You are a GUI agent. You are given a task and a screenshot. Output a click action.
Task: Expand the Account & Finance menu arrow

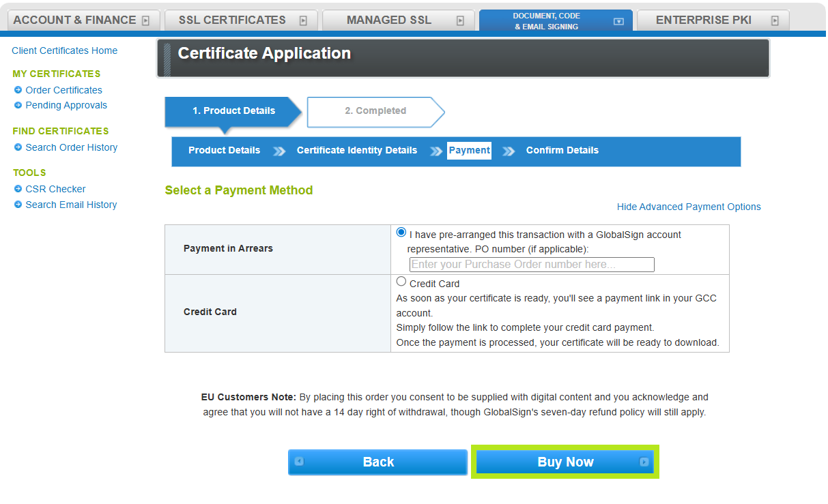(x=145, y=20)
